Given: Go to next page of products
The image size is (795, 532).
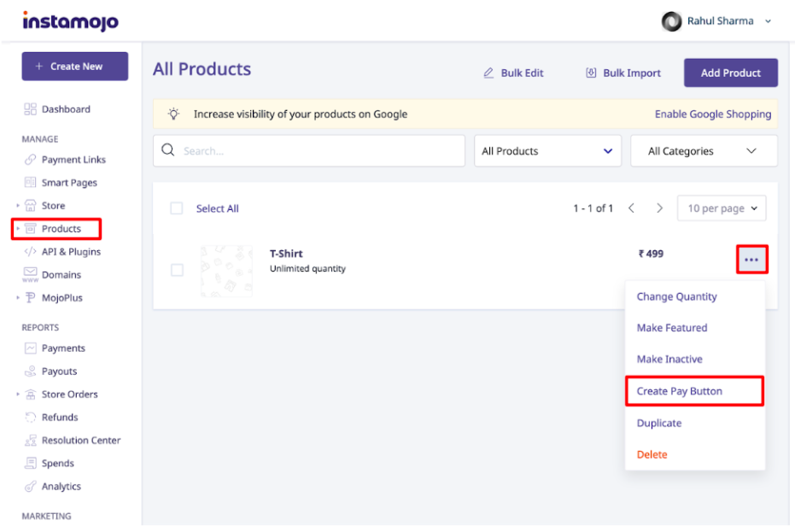Looking at the screenshot, I should (659, 208).
